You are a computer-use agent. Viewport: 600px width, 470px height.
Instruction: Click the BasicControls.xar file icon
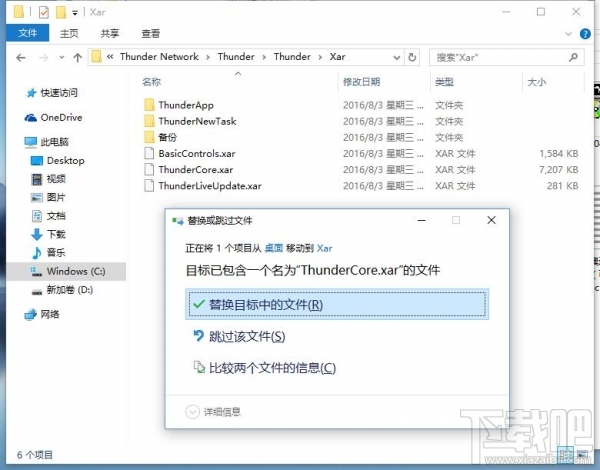[149, 153]
